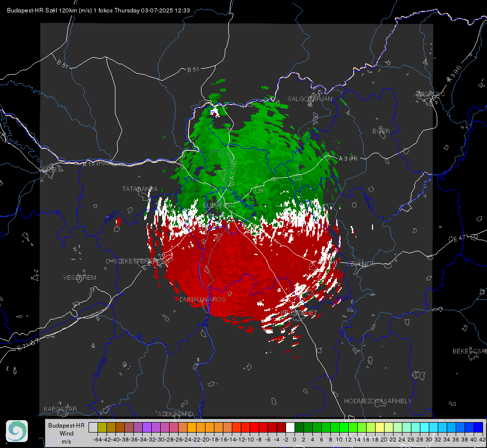Click the 'Budapest-HR Wind m/s' legend label
The image size is (487, 448).
(67, 433)
